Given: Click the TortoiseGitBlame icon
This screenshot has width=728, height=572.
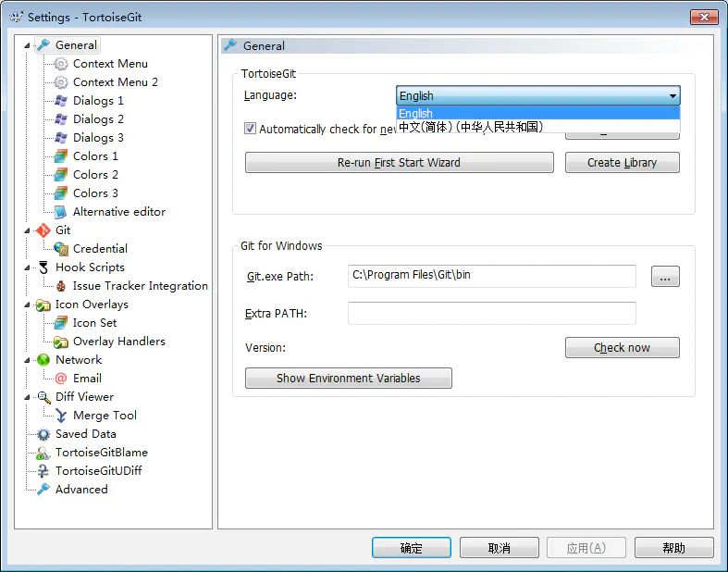Looking at the screenshot, I should click(43, 453).
